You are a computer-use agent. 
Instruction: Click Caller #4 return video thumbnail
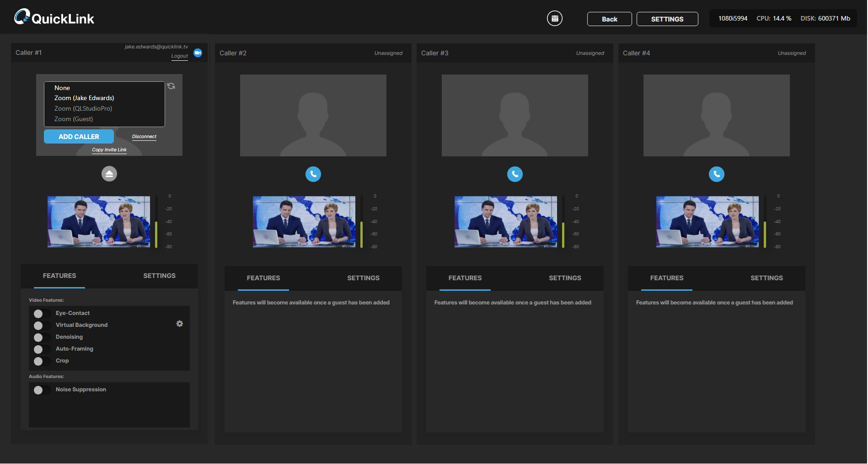pyautogui.click(x=707, y=222)
